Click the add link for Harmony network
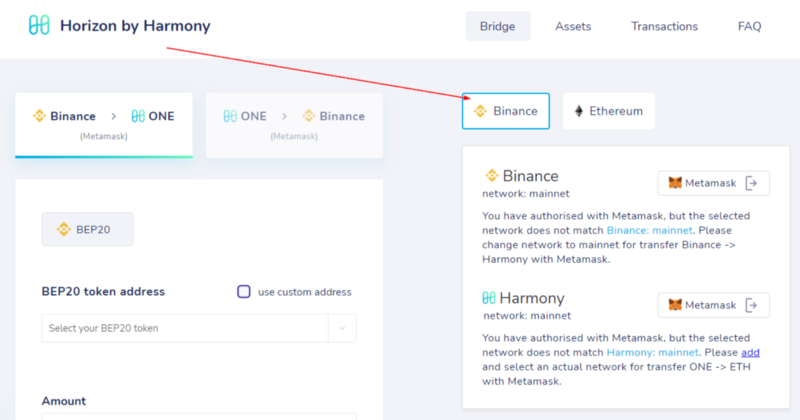This screenshot has height=420, width=800. (x=750, y=352)
